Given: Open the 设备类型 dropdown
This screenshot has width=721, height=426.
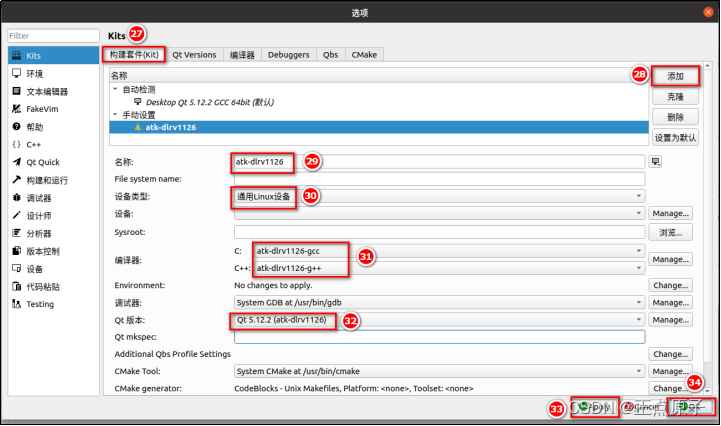Looking at the screenshot, I should [x=439, y=196].
